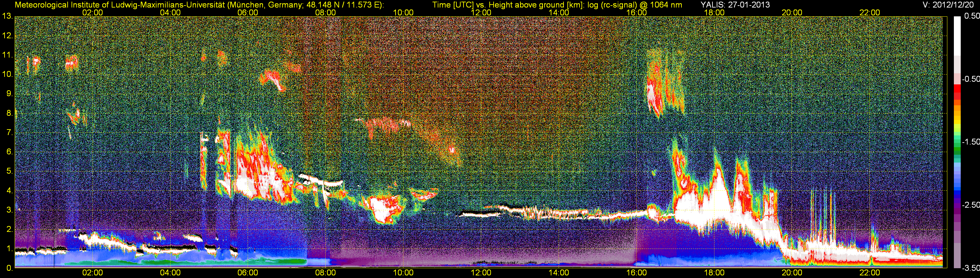Click the colorbar value -2.50
Screen dimensions: 980x278
click(x=971, y=205)
